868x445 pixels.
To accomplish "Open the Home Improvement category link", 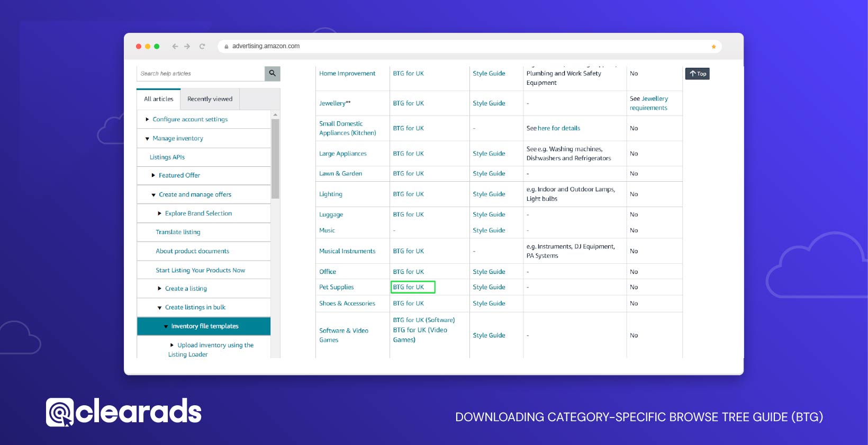I will [x=347, y=74].
